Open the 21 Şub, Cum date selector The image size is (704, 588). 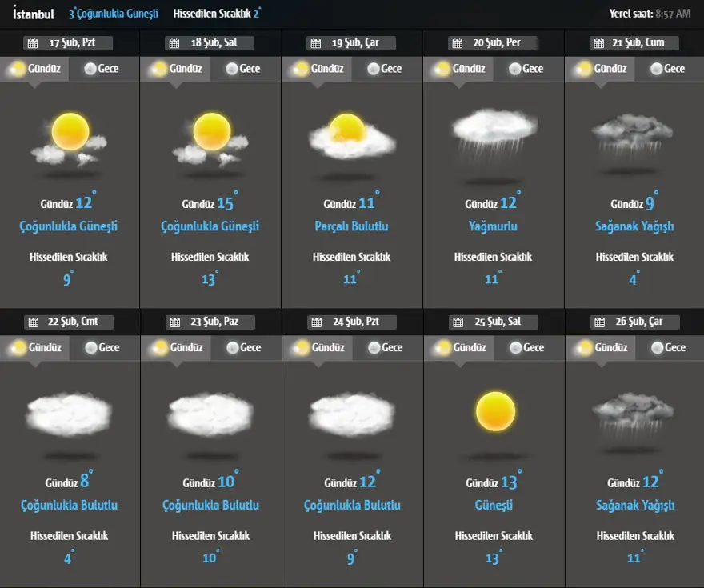tap(634, 43)
